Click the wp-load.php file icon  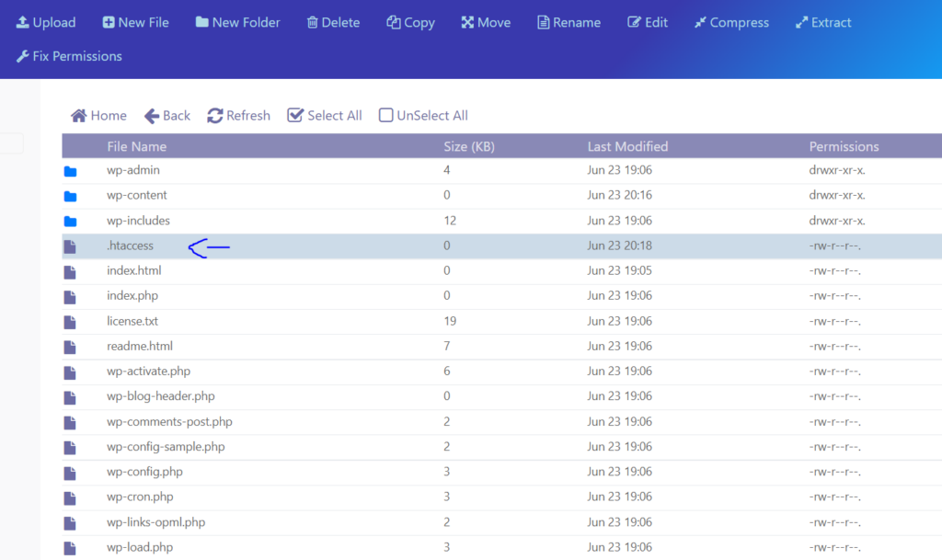click(70, 549)
